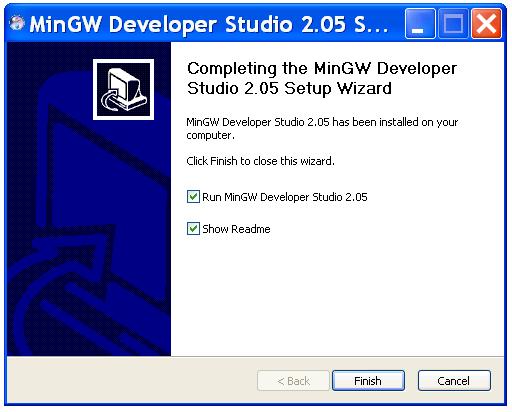This screenshot has height=412, width=512.
Task: Click the 'has been installed on your computer' message
Action: (x=322, y=128)
